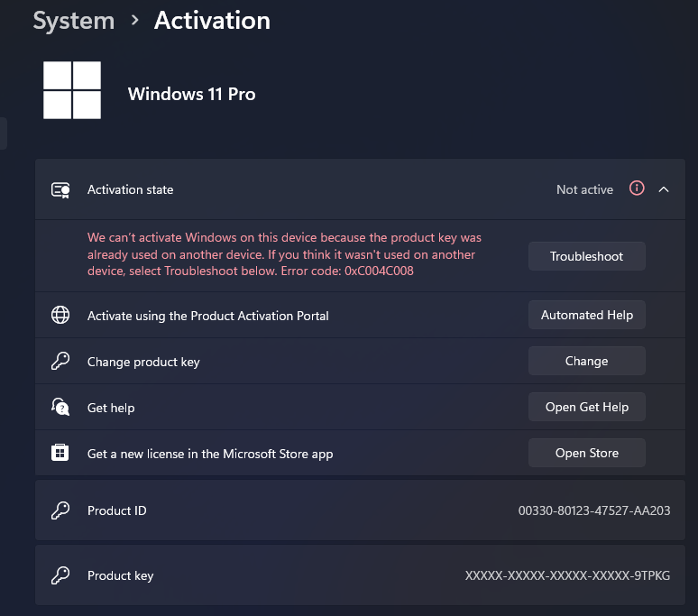Click the key icon beside Product key row
Viewport: 698px width, 616px height.
pos(60,575)
